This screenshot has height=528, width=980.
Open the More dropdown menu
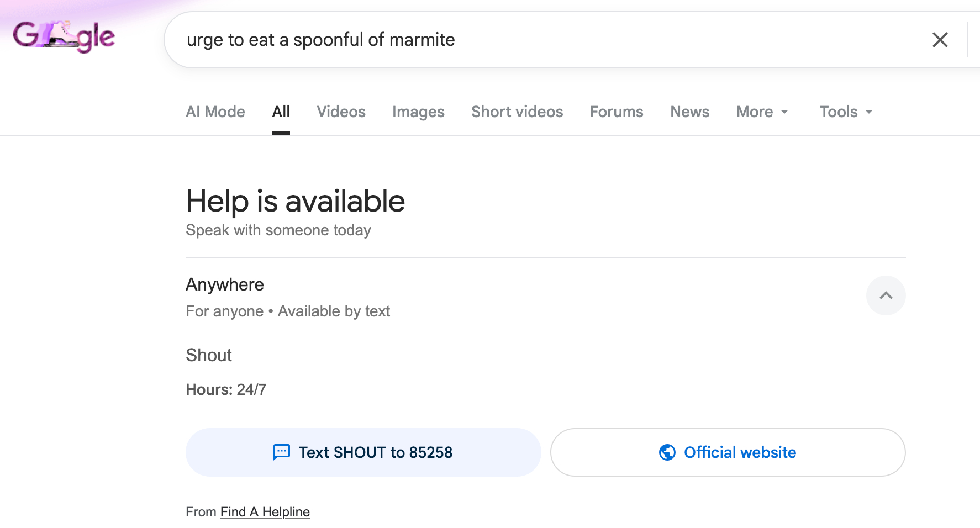click(762, 112)
